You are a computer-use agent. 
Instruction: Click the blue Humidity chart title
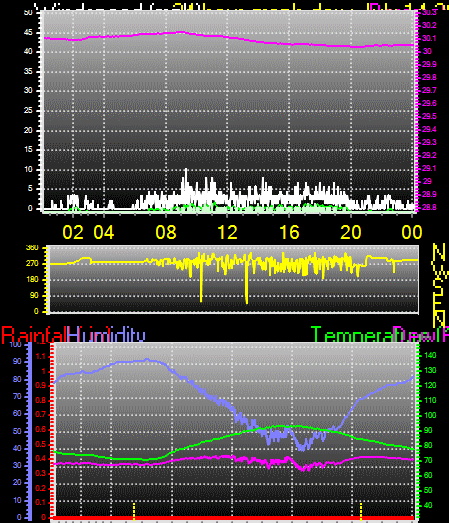(x=106, y=335)
